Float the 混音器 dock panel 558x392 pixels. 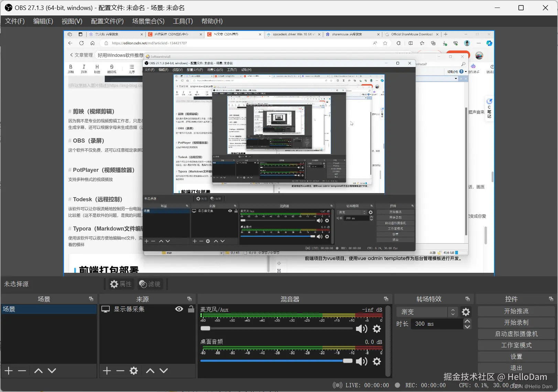point(386,299)
